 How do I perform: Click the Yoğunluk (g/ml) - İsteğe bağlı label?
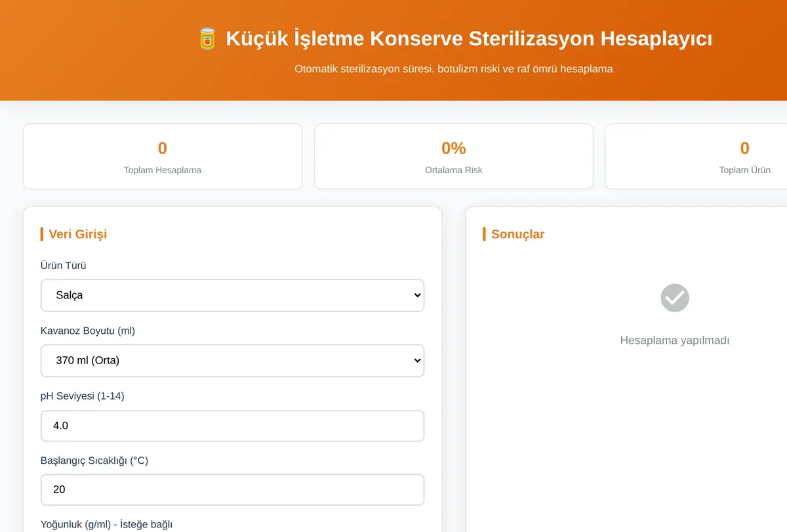point(106,524)
